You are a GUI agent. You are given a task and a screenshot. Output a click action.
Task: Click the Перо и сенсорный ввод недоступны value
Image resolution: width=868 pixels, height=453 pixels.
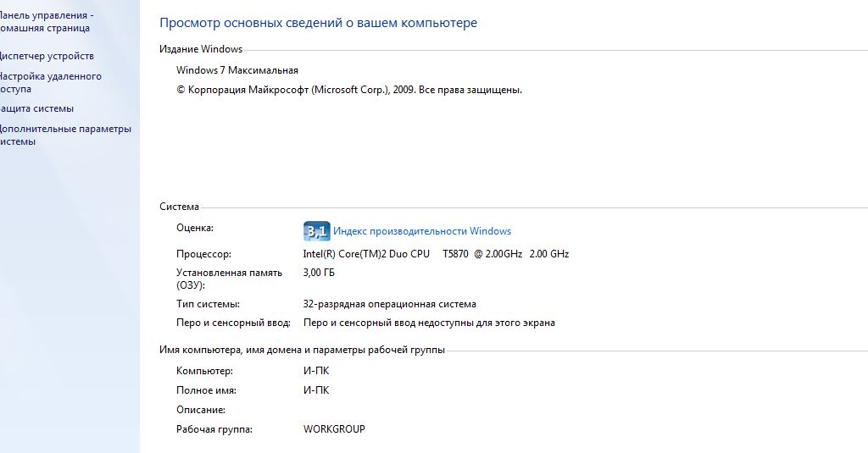429,323
